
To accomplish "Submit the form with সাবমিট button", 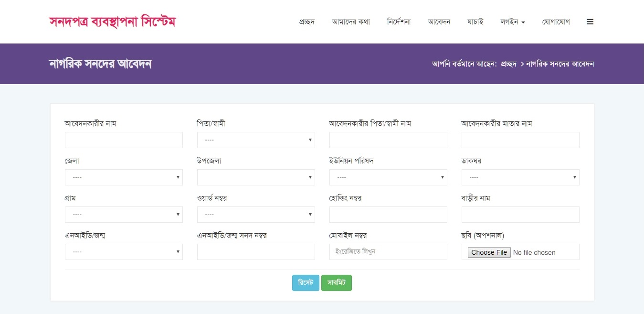I will coord(337,283).
